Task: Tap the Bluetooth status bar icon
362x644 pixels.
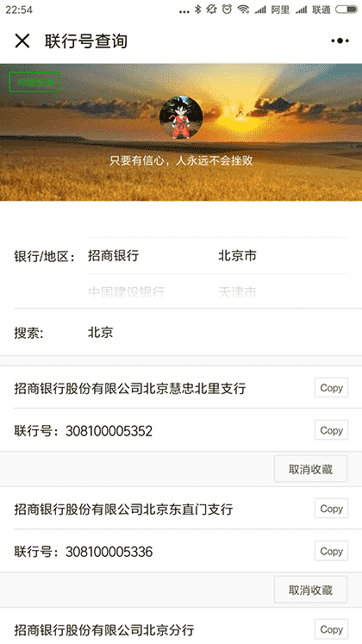Action: (x=198, y=9)
